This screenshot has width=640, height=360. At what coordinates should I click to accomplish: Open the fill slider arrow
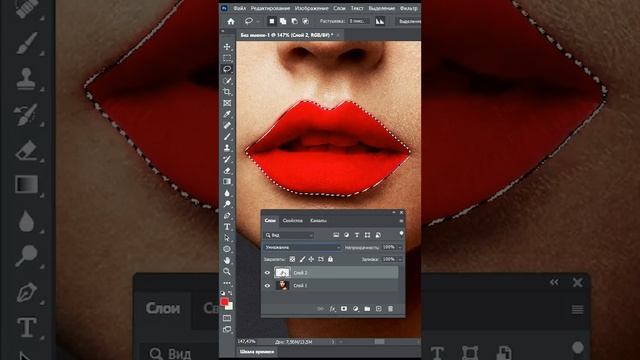[x=400, y=259]
